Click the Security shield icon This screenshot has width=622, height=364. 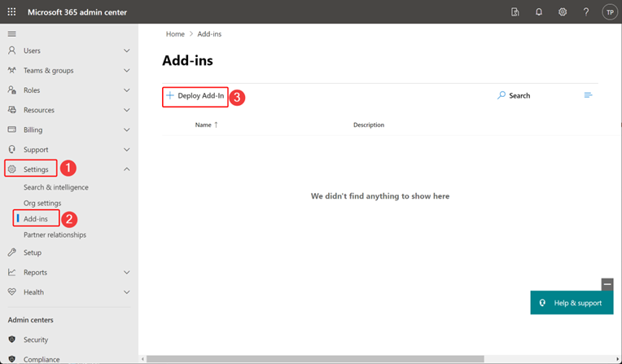[x=12, y=340]
